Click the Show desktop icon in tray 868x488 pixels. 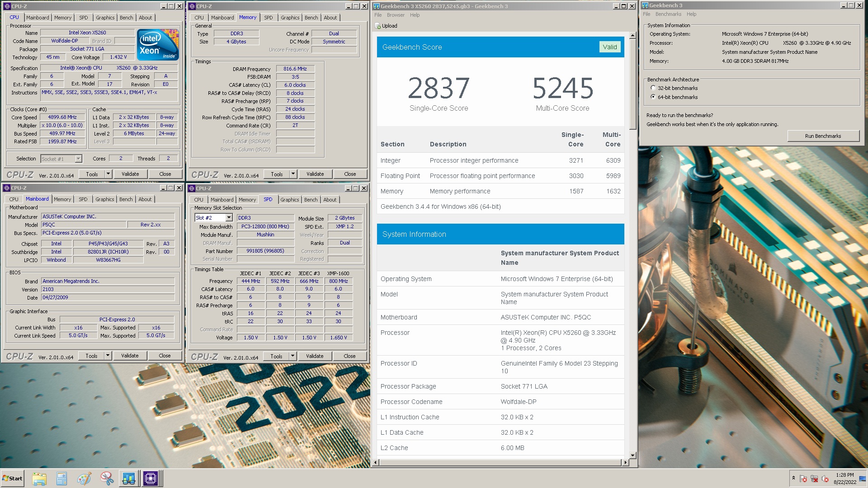pos(863,479)
